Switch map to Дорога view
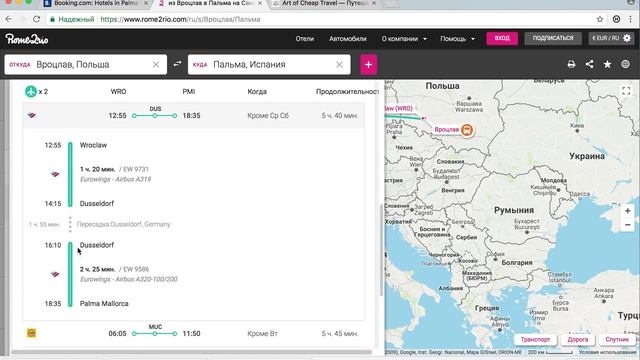 click(x=578, y=340)
